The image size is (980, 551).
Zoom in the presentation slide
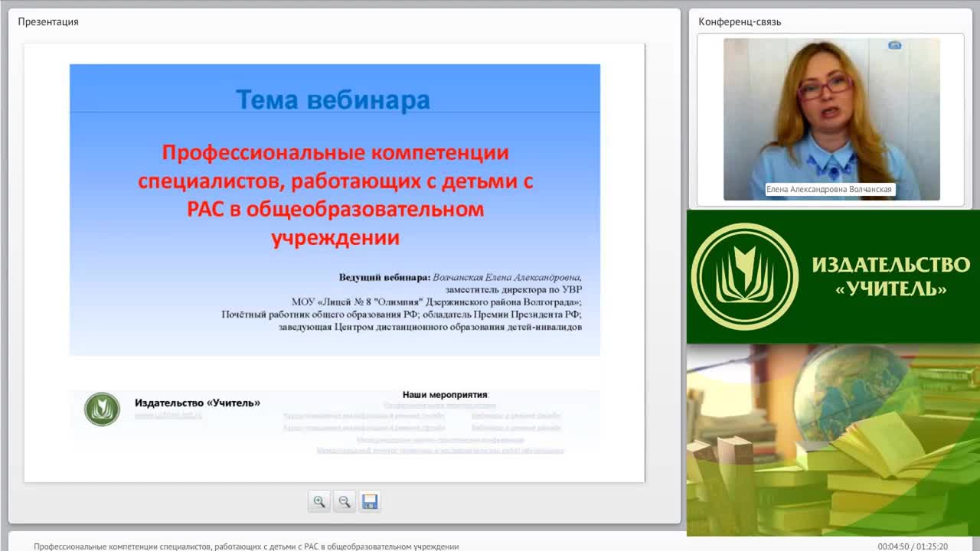point(319,502)
